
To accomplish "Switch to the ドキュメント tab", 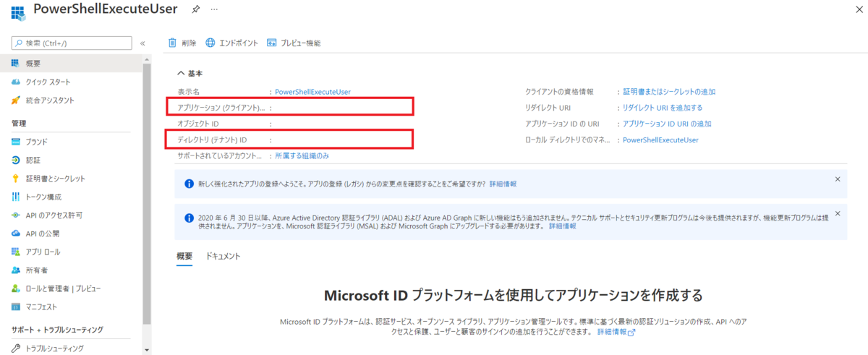I will click(223, 256).
